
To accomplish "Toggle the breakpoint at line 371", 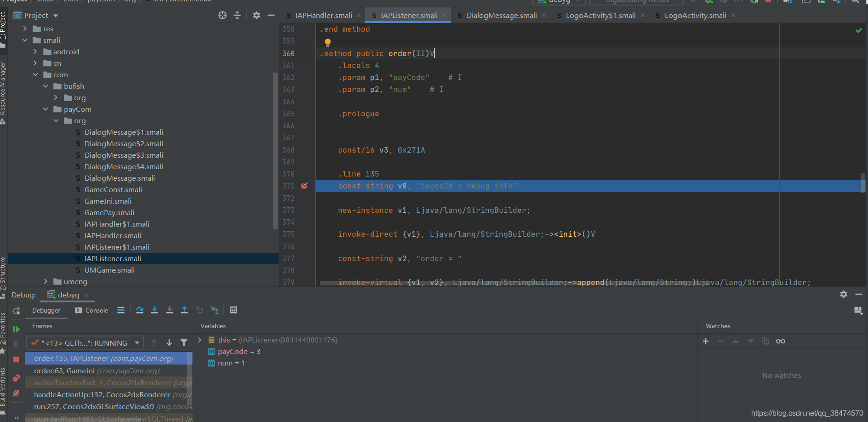I will click(x=304, y=186).
